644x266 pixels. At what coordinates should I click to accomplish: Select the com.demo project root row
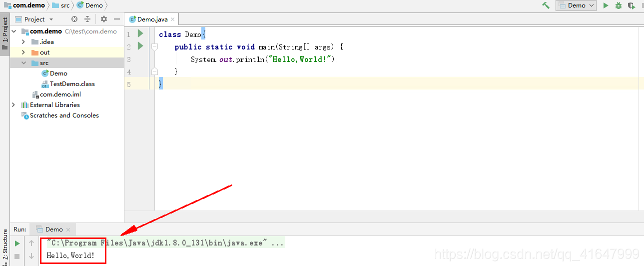click(x=67, y=31)
